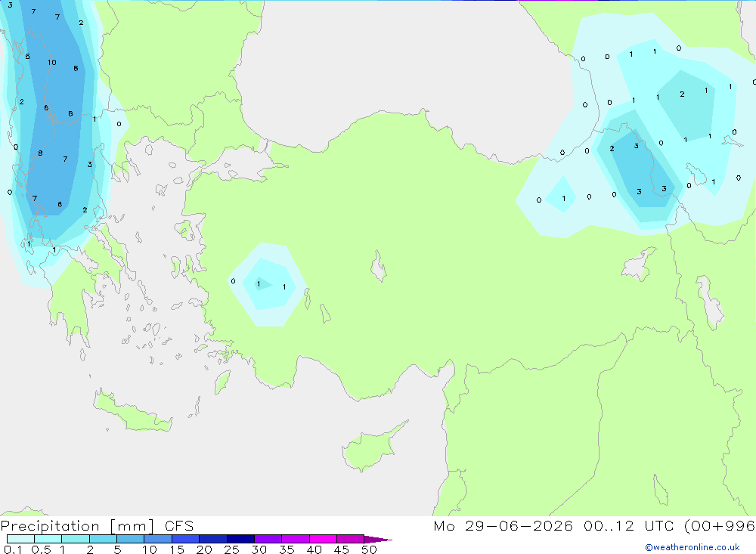The image size is (756, 554).
Task: Click the legend label '50'
Action: tap(369, 549)
